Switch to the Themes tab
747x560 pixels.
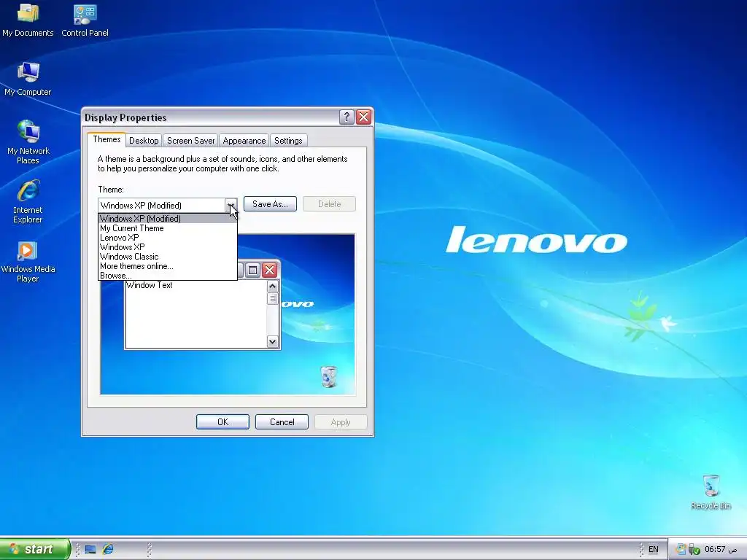[x=107, y=139]
